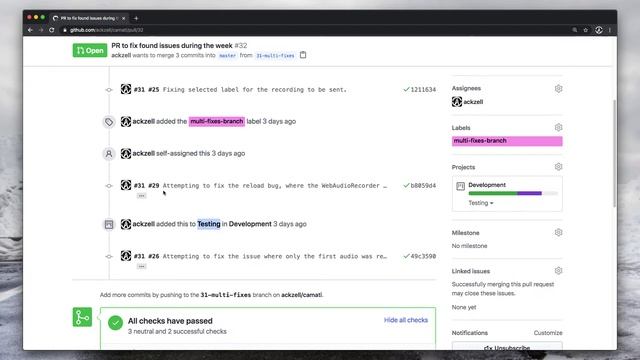Click the browser back arrow

[30, 30]
